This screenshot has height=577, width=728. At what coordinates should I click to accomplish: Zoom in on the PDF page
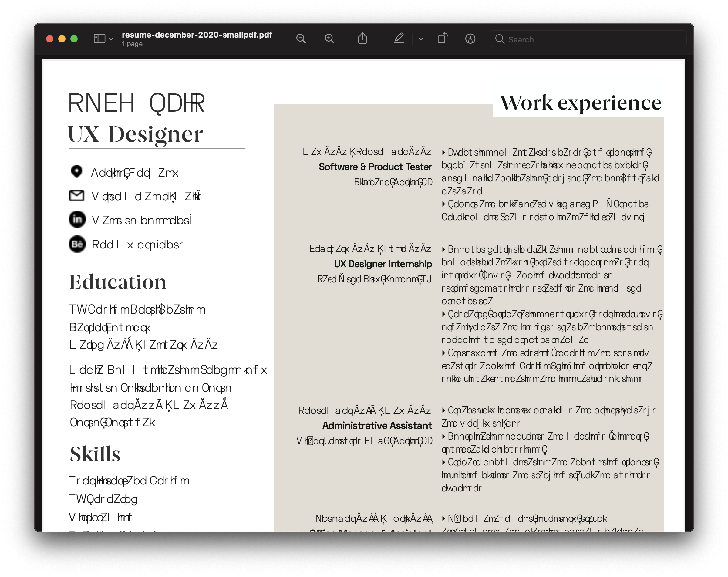pyautogui.click(x=329, y=39)
